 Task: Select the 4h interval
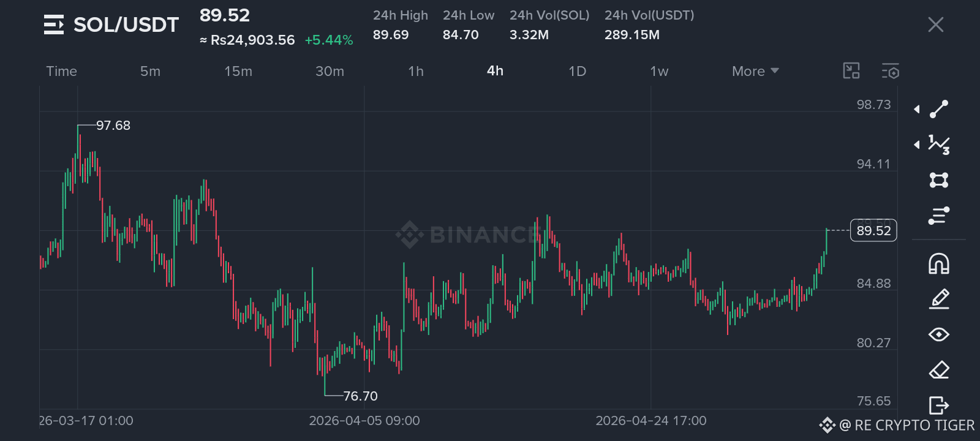pos(495,71)
